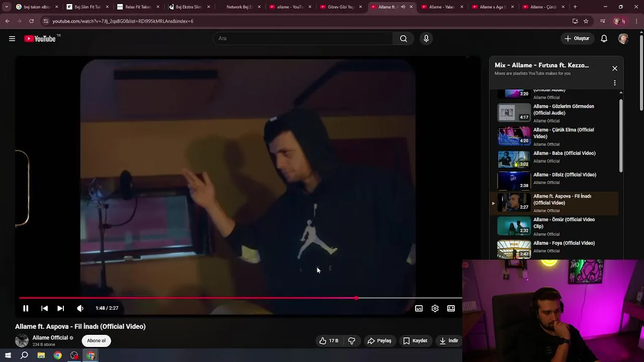Screen dimensions: 644x362
Task: Mute the playing tab via speaker icon
Action: pos(403,7)
